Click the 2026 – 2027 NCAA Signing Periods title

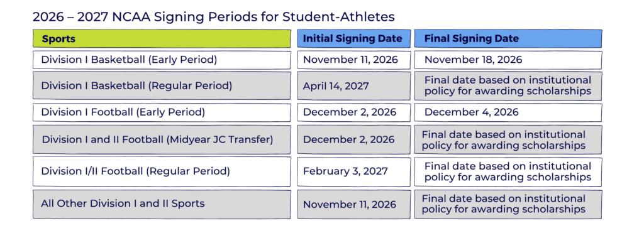coord(214,17)
